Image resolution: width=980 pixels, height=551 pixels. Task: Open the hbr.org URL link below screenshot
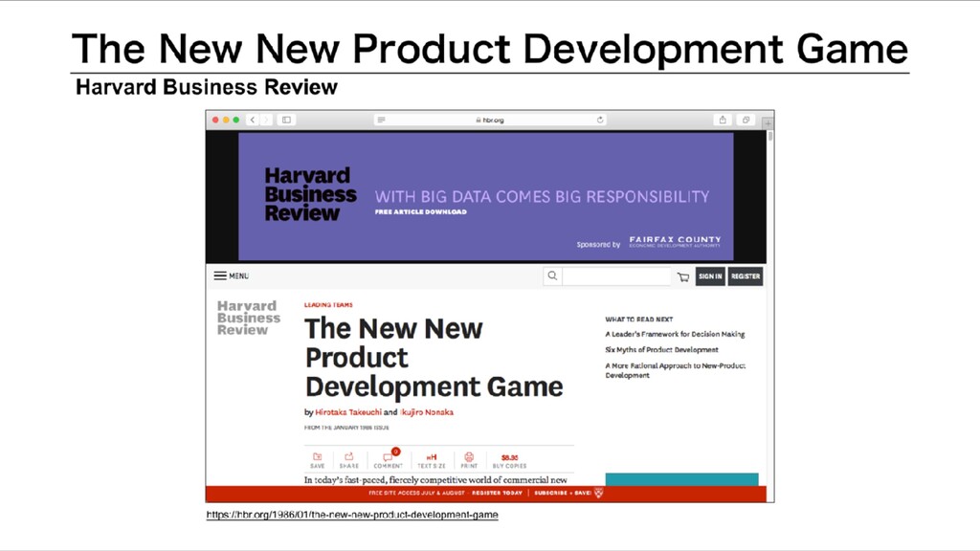pyautogui.click(x=352, y=515)
